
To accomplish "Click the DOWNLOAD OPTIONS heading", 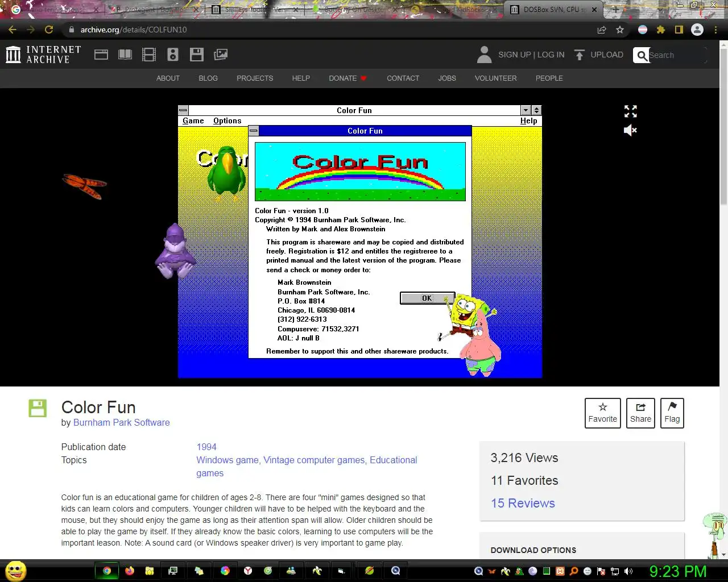I will 533,550.
